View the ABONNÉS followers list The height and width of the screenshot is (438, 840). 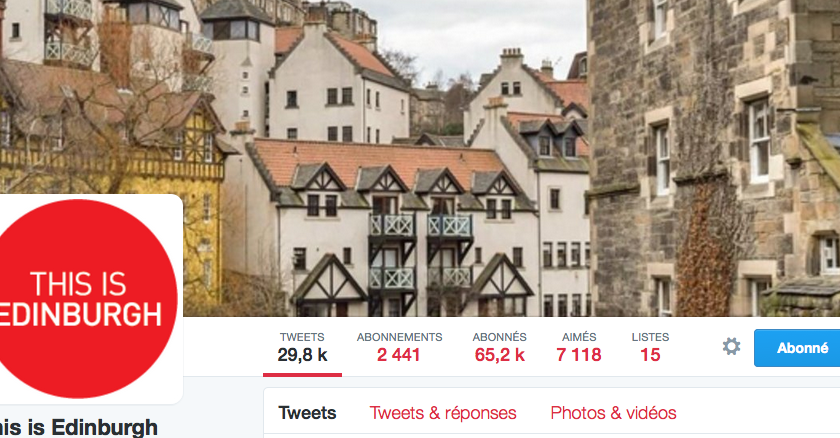[499, 337]
